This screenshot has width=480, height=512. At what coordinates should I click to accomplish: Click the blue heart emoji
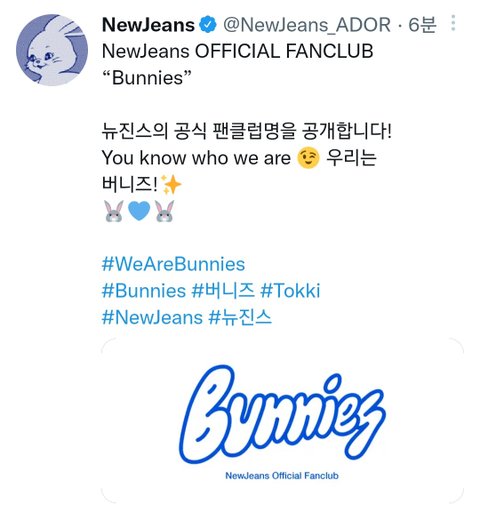coord(139,211)
